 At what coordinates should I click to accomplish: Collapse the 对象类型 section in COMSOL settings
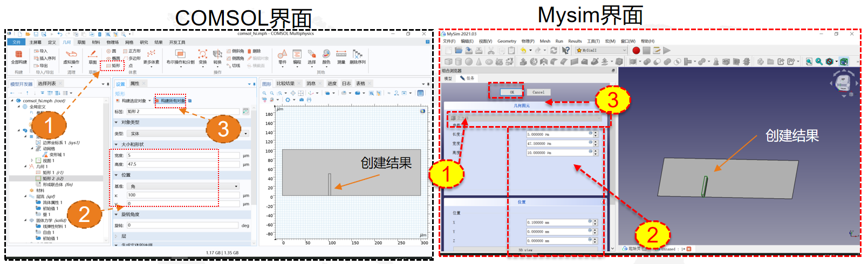[116, 122]
